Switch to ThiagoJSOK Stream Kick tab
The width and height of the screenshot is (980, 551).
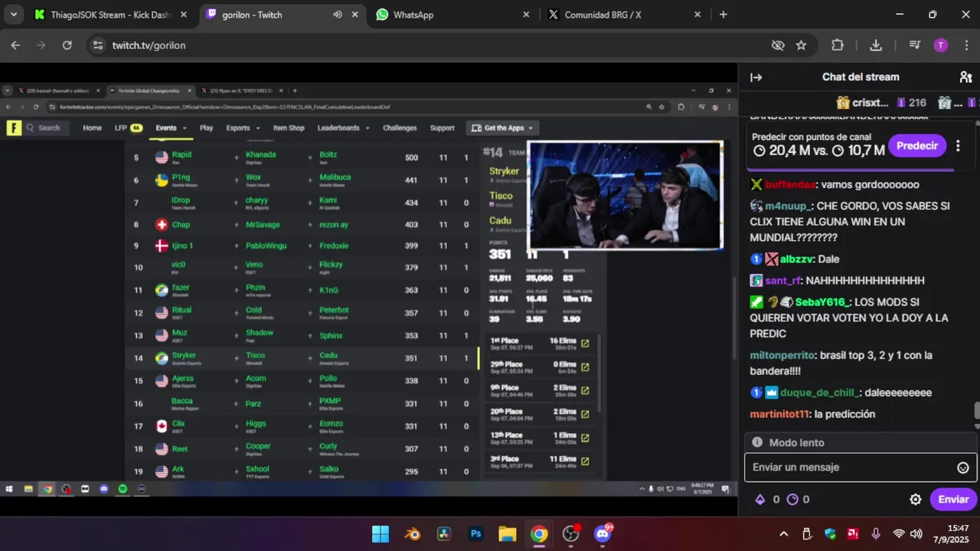(109, 15)
